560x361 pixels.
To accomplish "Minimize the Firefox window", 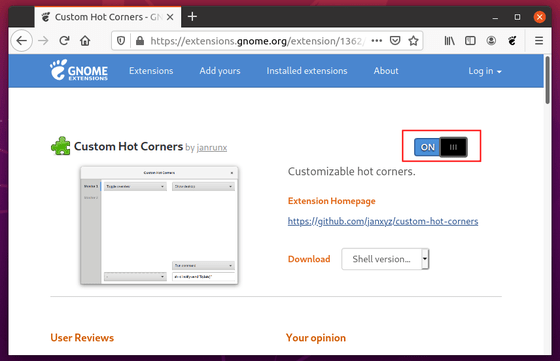I will pyautogui.click(x=495, y=17).
